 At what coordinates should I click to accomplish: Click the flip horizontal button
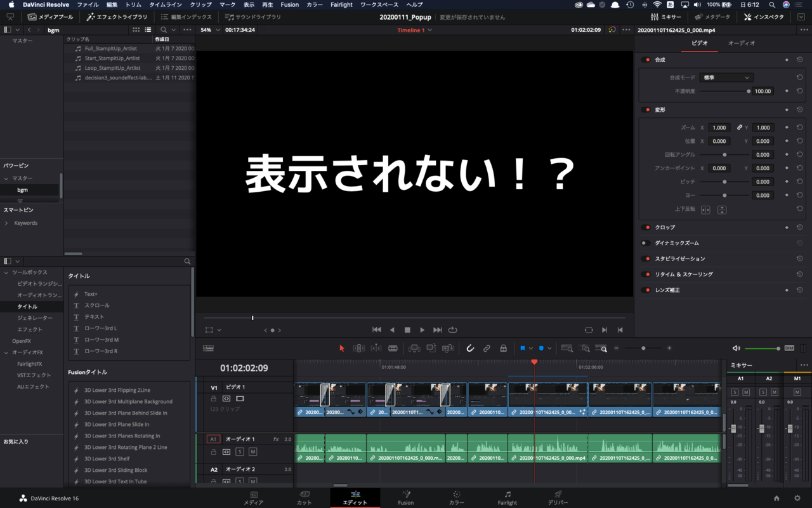click(705, 210)
